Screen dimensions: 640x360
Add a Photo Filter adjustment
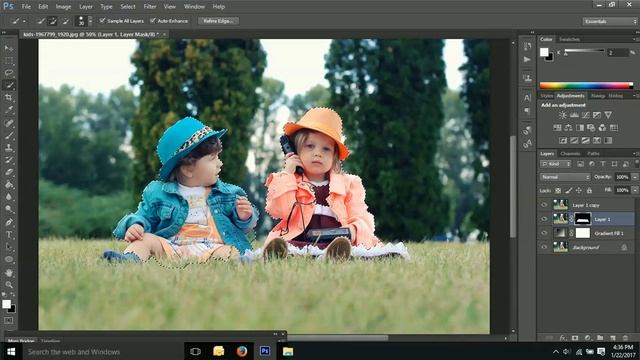(x=591, y=128)
